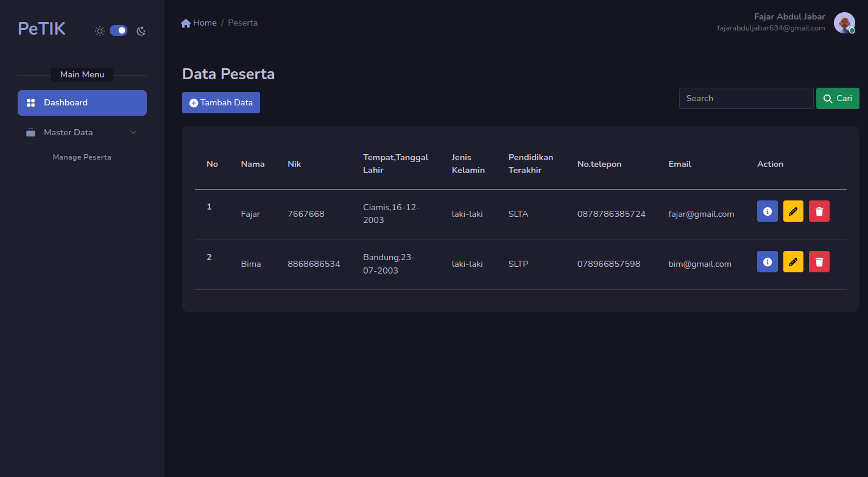868x477 pixels.
Task: Click the home icon in breadcrumb
Action: point(186,23)
